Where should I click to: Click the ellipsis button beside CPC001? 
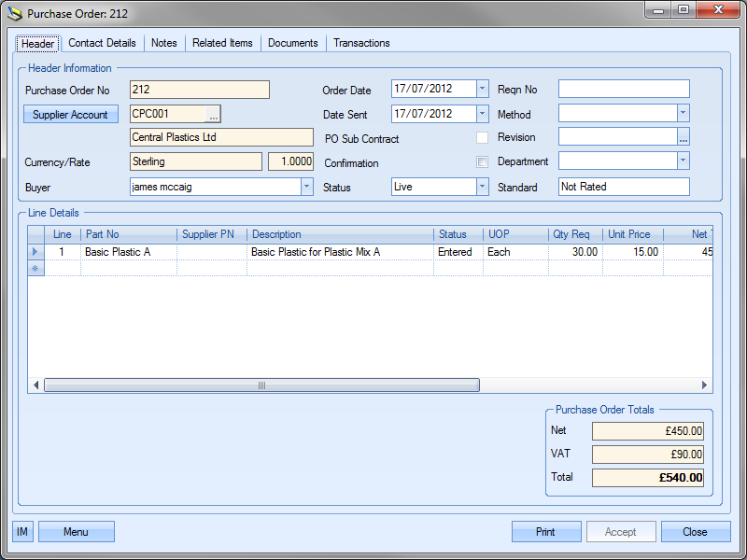click(x=213, y=114)
